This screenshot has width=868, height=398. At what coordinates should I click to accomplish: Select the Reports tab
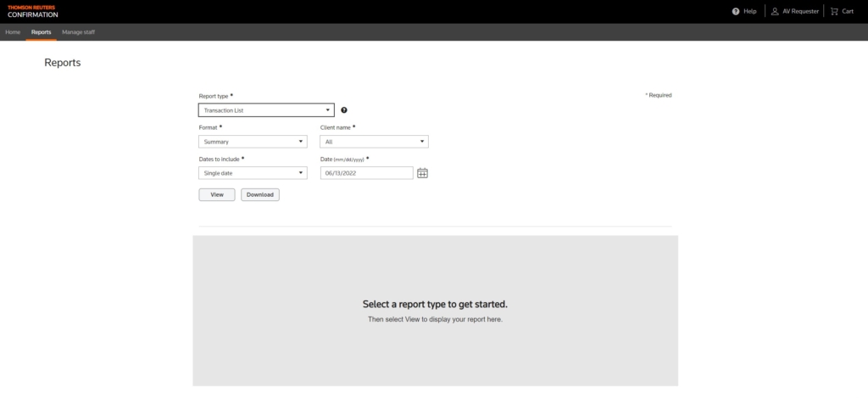coord(41,32)
